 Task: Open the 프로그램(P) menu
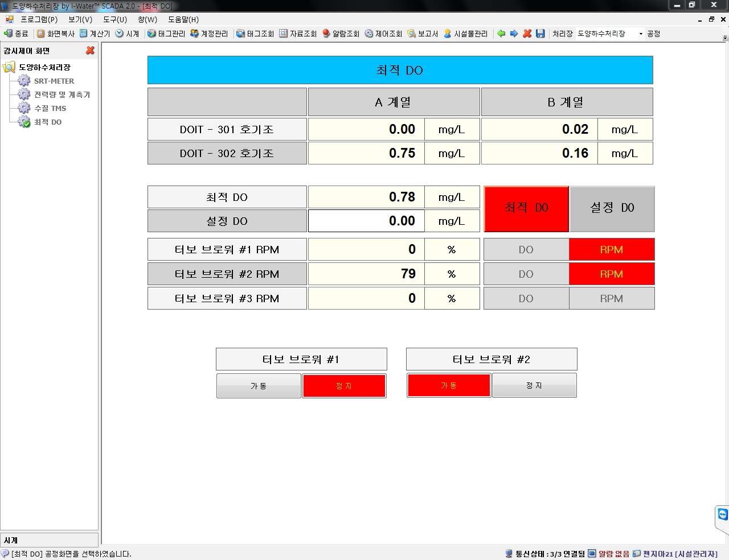tap(39, 19)
